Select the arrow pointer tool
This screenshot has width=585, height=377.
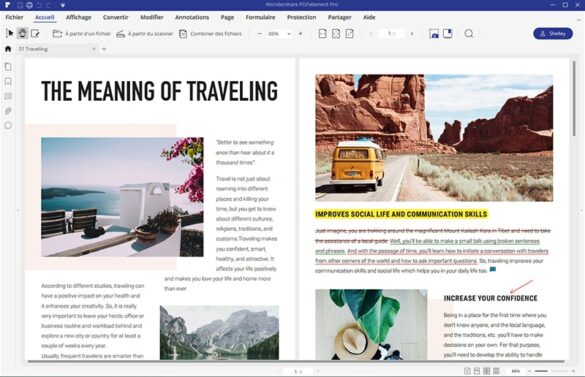[x=10, y=33]
